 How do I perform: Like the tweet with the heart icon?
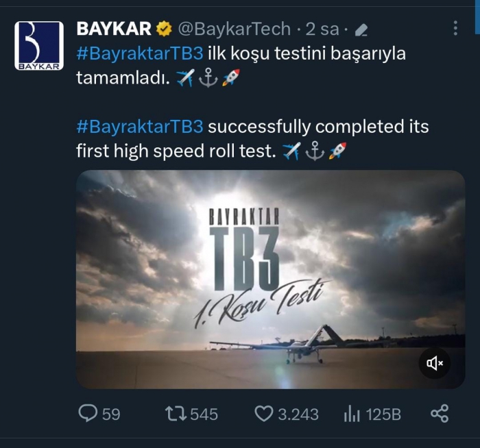coord(264,413)
